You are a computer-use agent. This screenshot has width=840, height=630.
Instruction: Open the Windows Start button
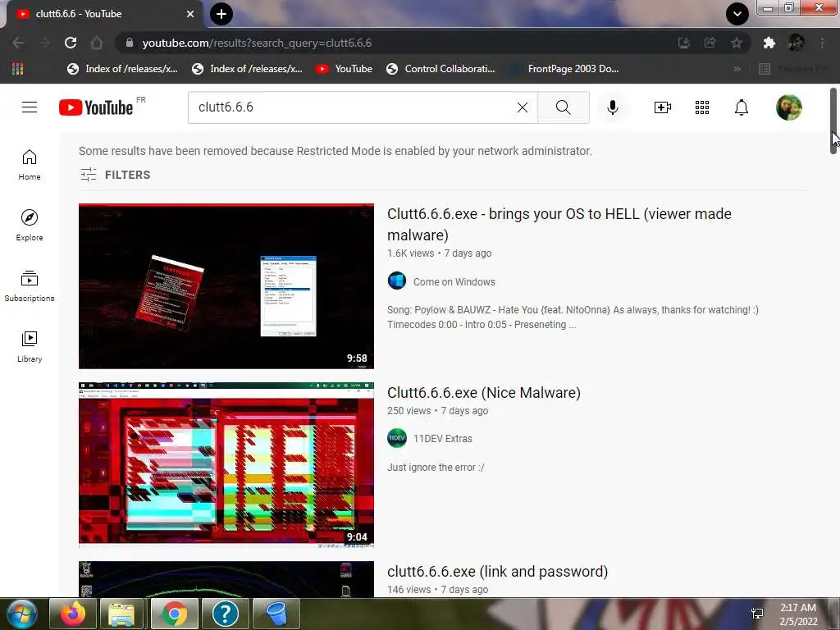point(22,614)
